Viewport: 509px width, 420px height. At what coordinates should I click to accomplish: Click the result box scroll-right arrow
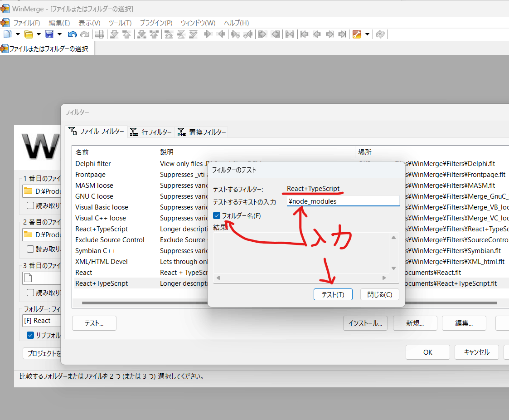coord(384,278)
